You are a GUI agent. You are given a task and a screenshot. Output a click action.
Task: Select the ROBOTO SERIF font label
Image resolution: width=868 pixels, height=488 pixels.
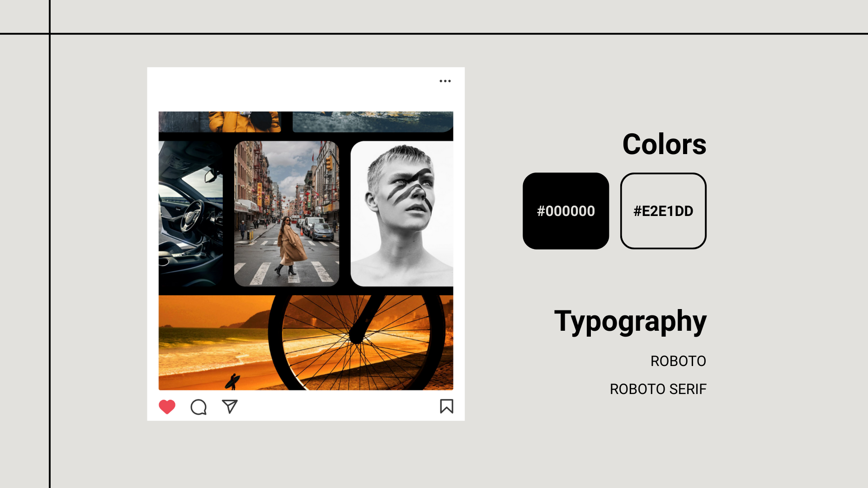click(658, 389)
